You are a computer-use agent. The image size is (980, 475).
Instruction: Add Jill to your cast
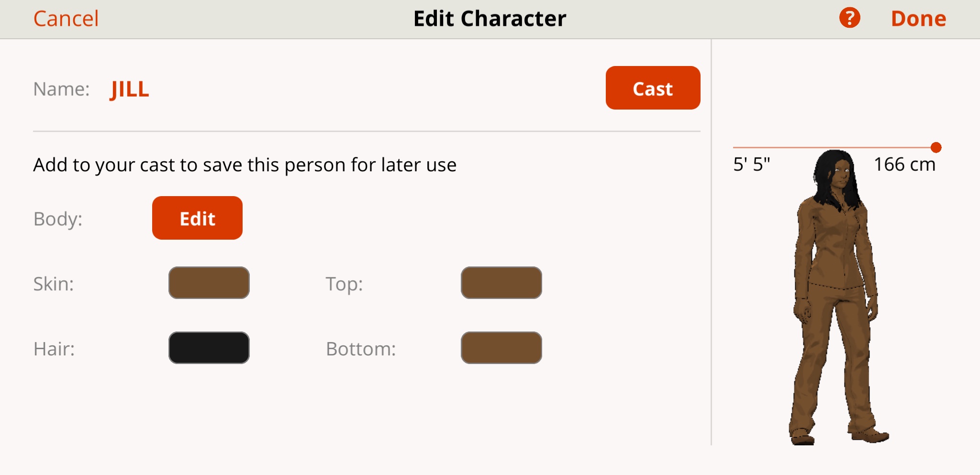(x=653, y=88)
